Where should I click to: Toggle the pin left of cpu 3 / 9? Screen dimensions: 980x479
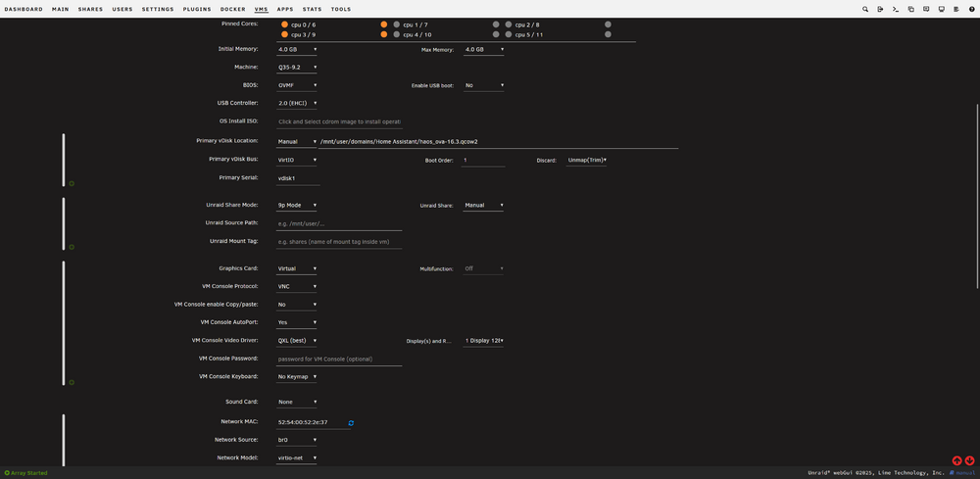(x=284, y=35)
